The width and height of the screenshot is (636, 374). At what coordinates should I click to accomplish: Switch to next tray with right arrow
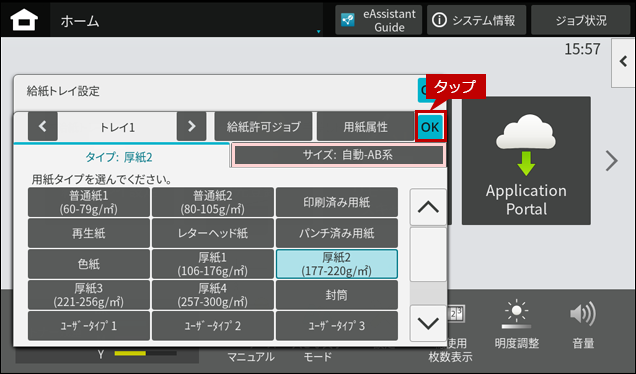tap(191, 127)
